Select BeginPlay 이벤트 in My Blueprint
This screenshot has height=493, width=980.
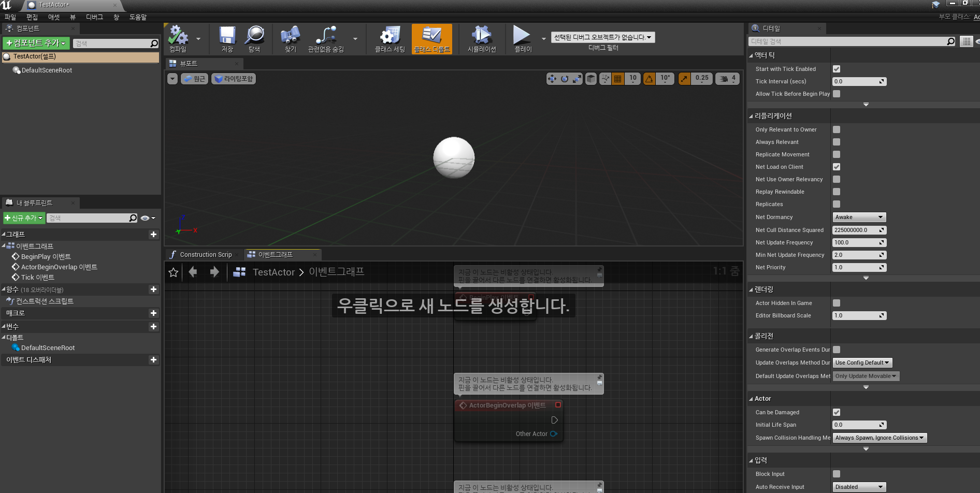point(46,257)
